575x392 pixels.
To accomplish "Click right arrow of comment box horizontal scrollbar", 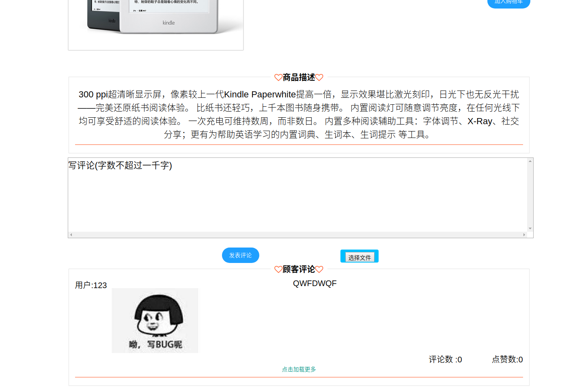I will (524, 235).
